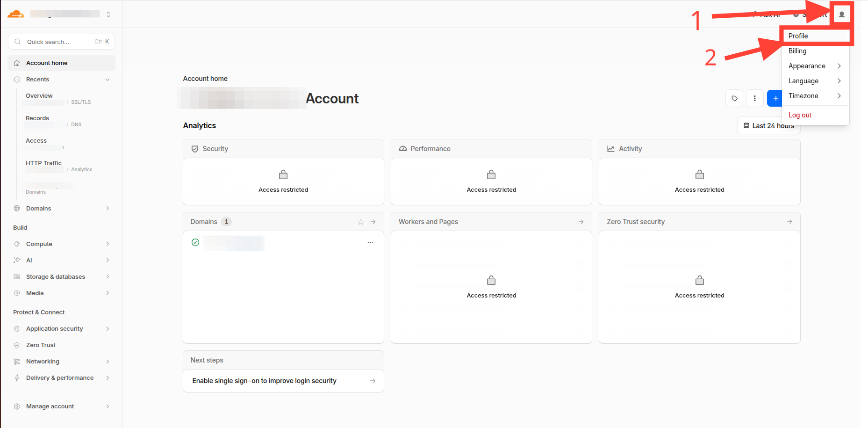Open Delivery & performance menu item

[x=61, y=378]
